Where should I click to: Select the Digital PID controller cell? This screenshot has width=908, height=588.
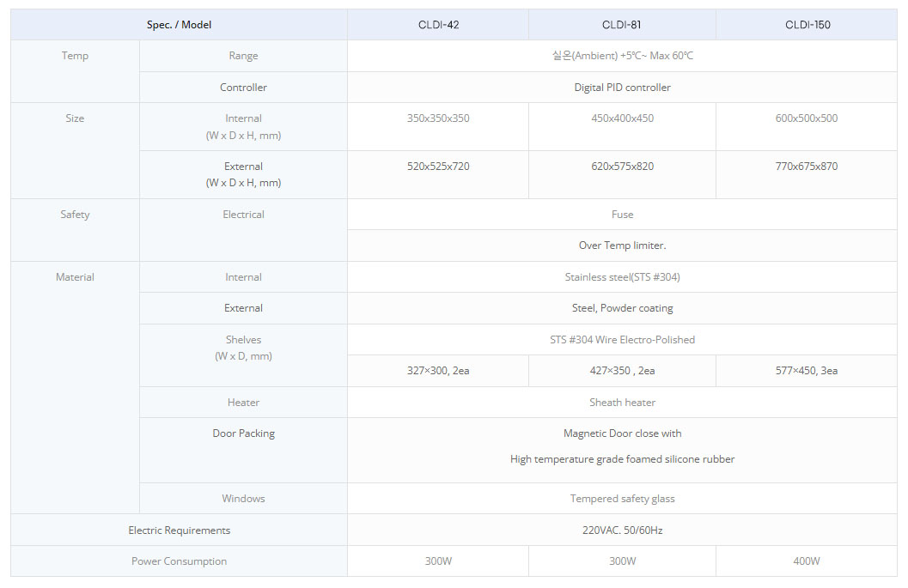pos(623,88)
